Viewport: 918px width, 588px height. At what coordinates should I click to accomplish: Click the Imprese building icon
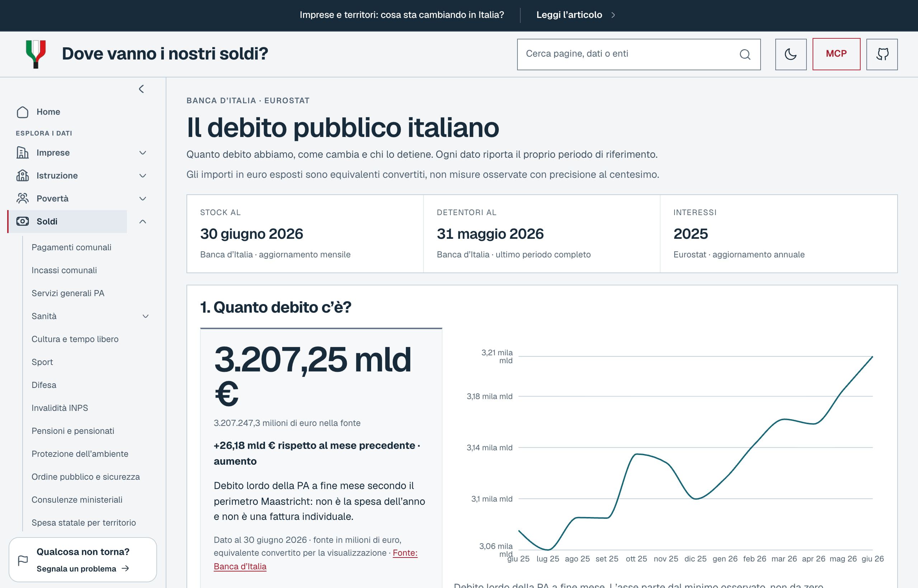click(23, 153)
